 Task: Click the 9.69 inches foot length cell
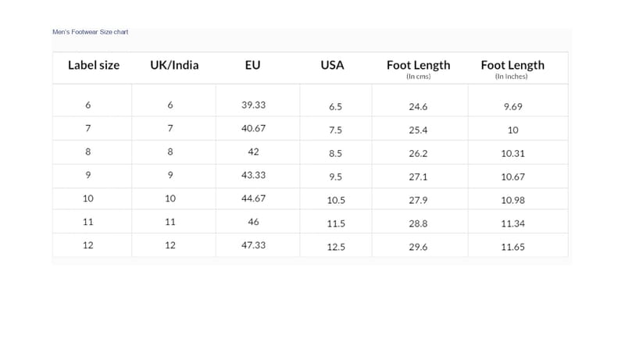click(x=512, y=107)
